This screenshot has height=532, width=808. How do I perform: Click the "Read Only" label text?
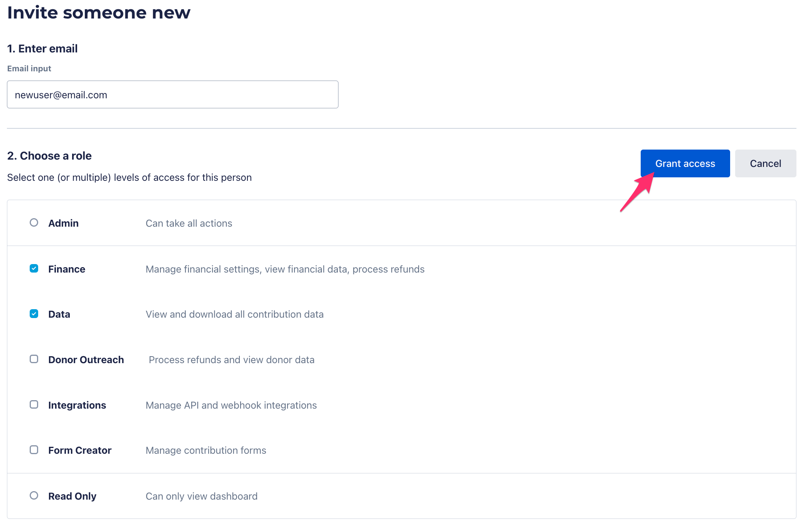[72, 496]
